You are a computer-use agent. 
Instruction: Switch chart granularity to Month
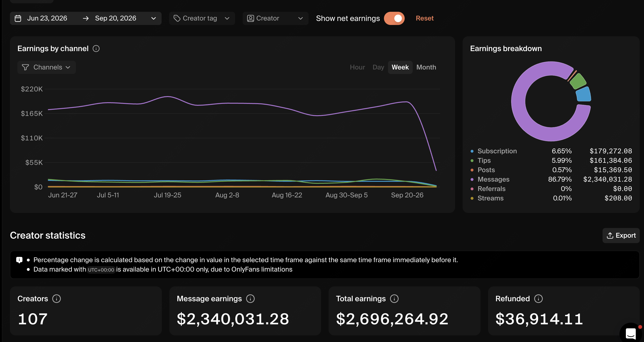pyautogui.click(x=426, y=67)
